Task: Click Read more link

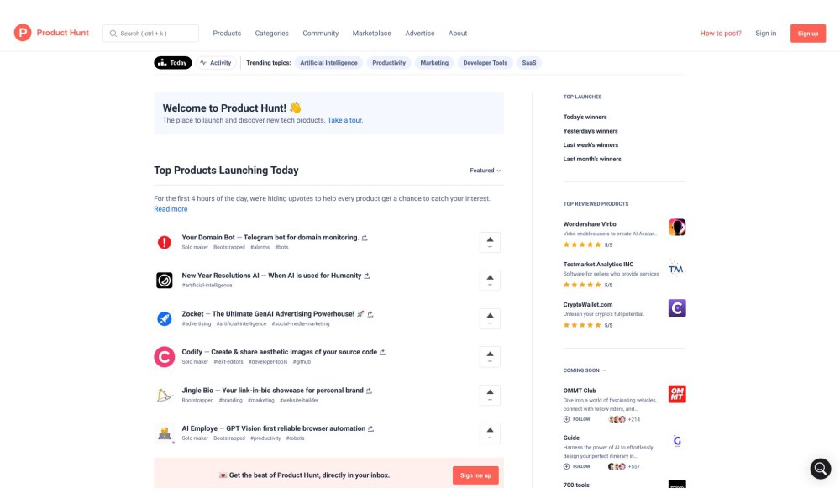Action: [x=171, y=209]
